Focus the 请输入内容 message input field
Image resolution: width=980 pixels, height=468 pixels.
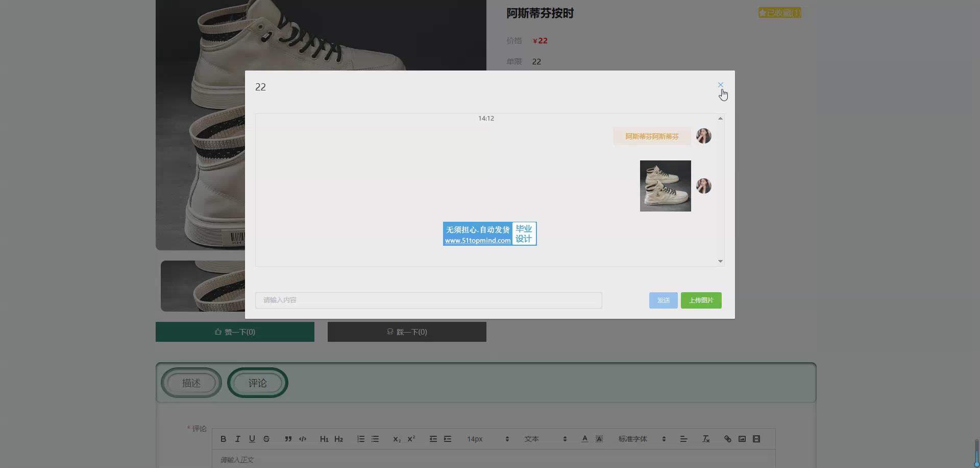[x=428, y=300]
